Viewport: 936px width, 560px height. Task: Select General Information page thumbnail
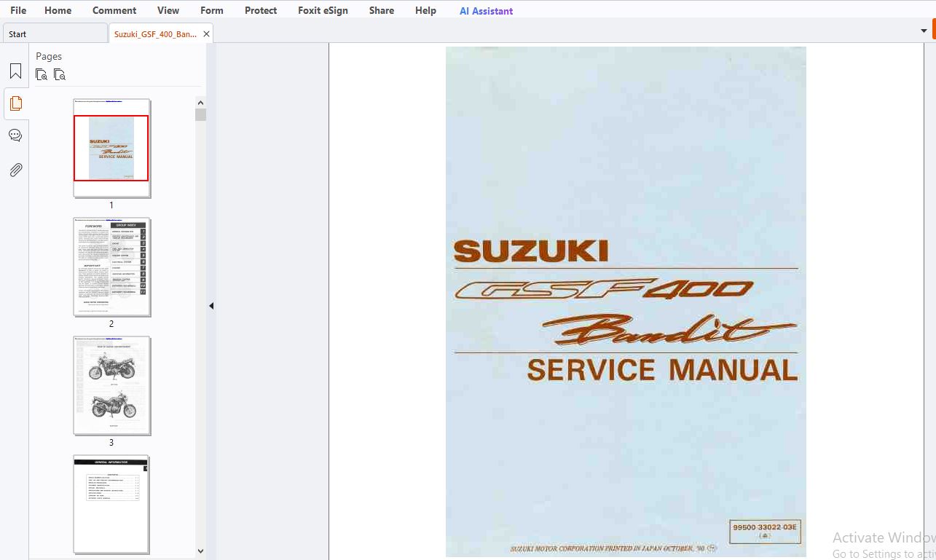coord(111,504)
